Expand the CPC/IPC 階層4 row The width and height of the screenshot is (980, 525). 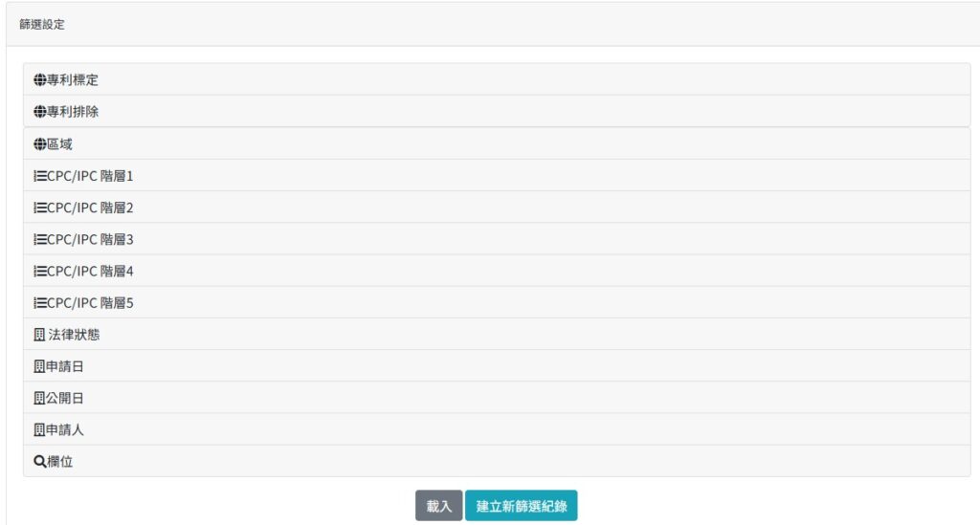tap(90, 271)
